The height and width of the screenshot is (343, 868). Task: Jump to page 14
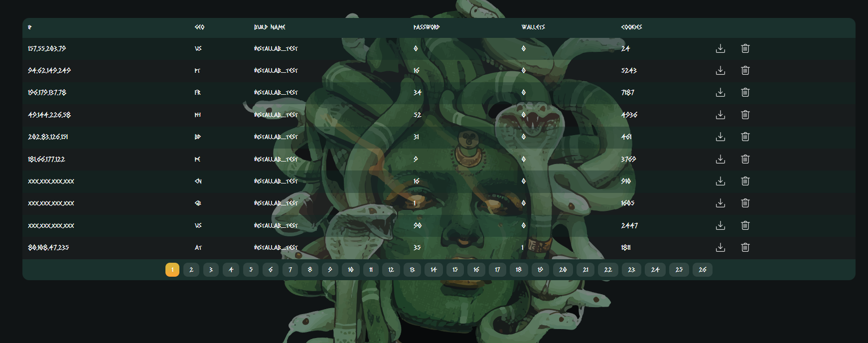[434, 270]
